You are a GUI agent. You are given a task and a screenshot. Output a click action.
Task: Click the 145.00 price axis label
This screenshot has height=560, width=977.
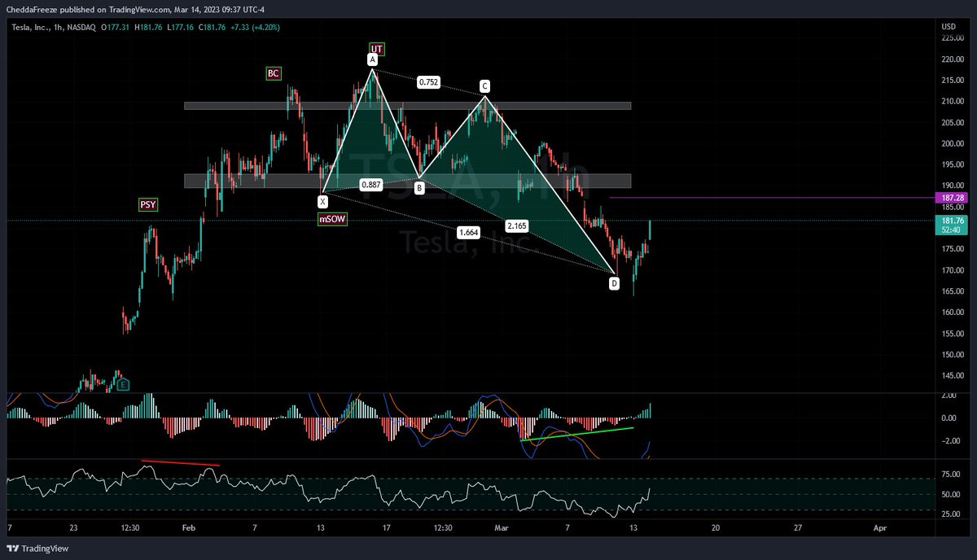(x=952, y=375)
